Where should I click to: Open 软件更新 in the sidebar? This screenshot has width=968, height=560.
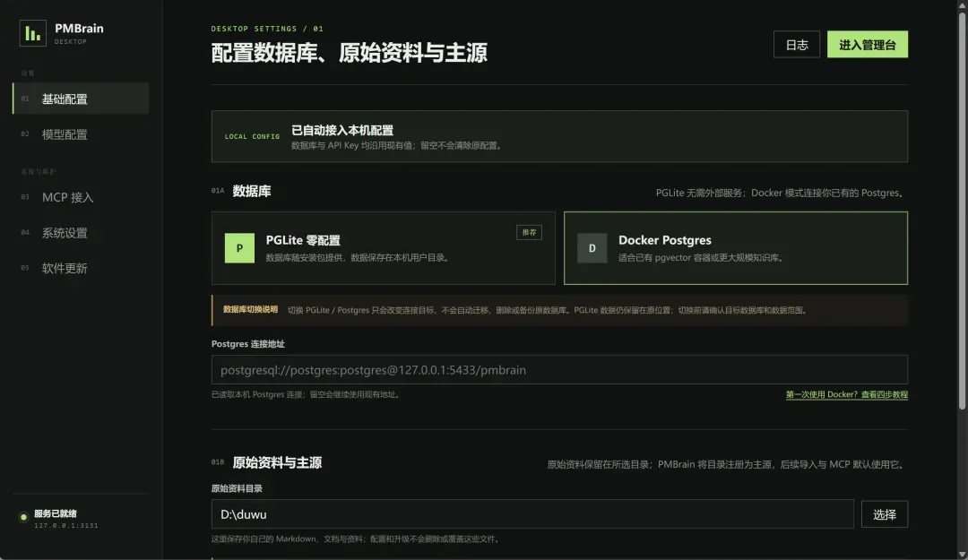click(x=81, y=269)
